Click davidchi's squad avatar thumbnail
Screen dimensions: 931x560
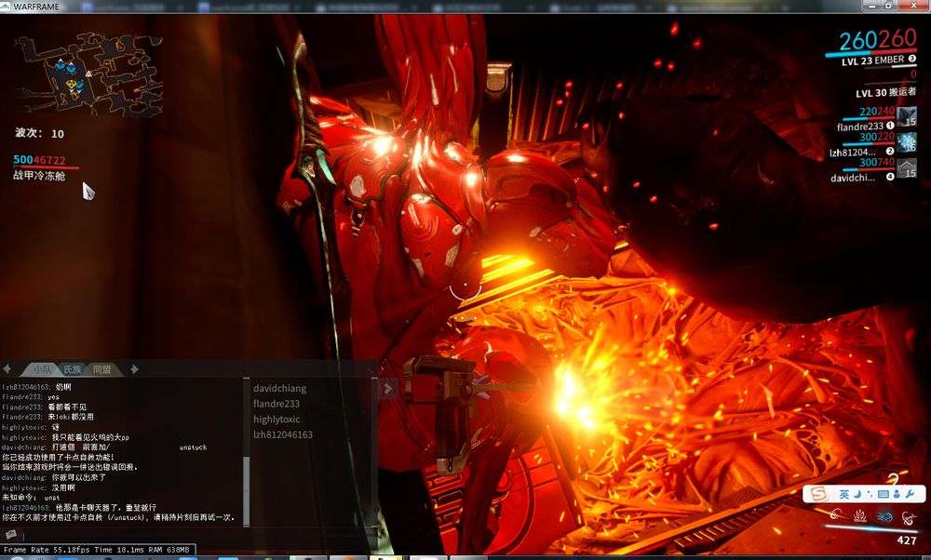pos(906,168)
